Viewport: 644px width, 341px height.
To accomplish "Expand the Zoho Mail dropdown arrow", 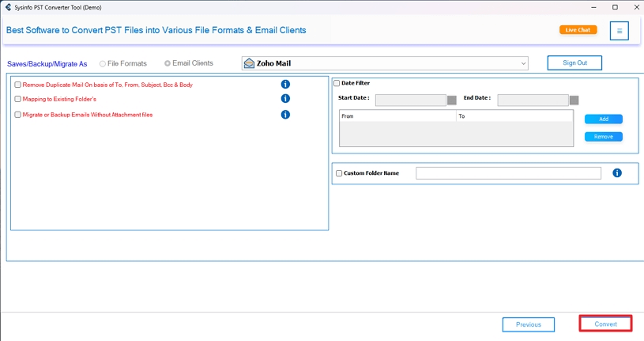I will point(523,63).
